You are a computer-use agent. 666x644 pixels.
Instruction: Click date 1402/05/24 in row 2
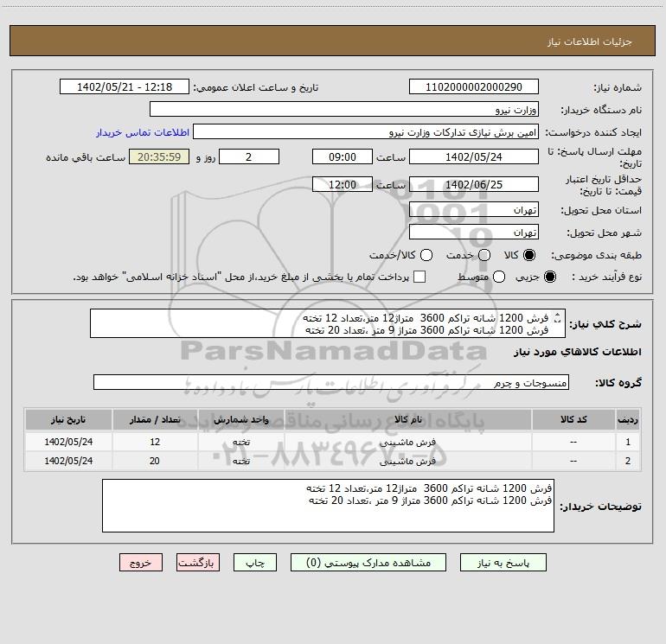(x=68, y=461)
